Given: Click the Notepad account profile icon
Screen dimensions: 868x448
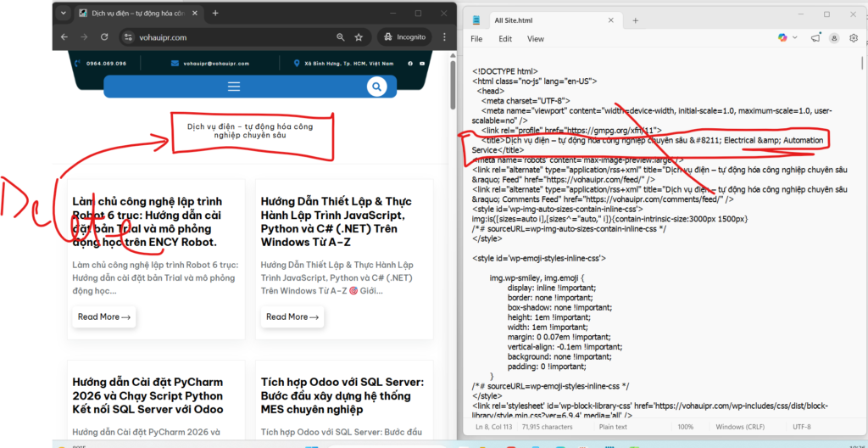Looking at the screenshot, I should coord(833,38).
